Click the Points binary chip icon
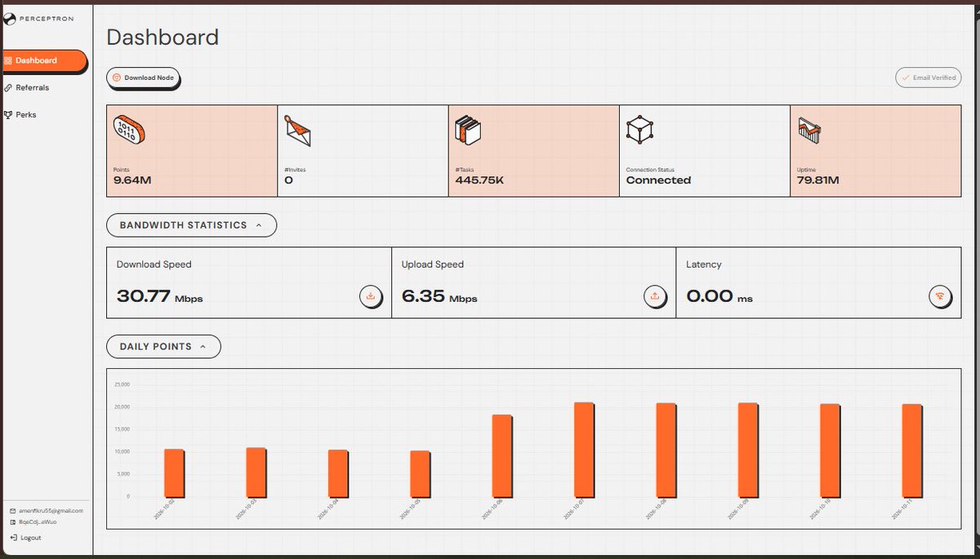This screenshot has height=559, width=980. click(x=129, y=131)
